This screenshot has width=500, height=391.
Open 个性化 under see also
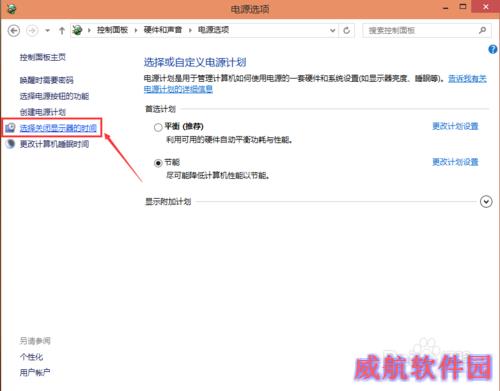pyautogui.click(x=31, y=357)
